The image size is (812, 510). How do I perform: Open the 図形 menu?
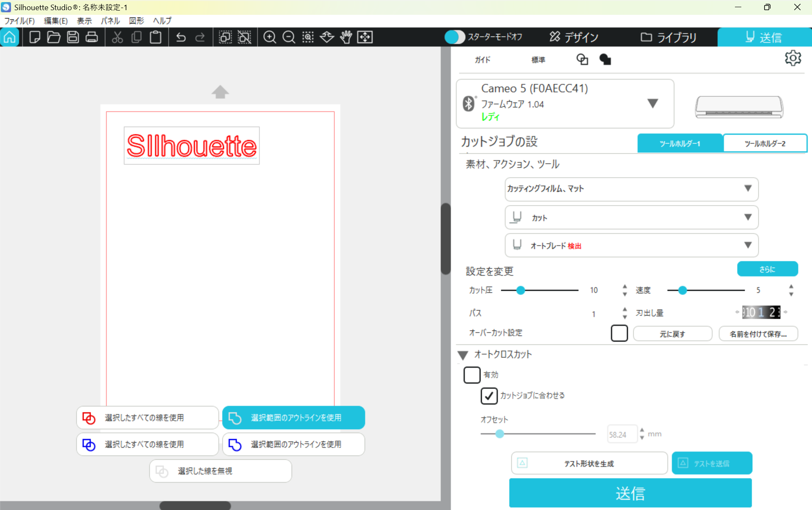click(136, 21)
